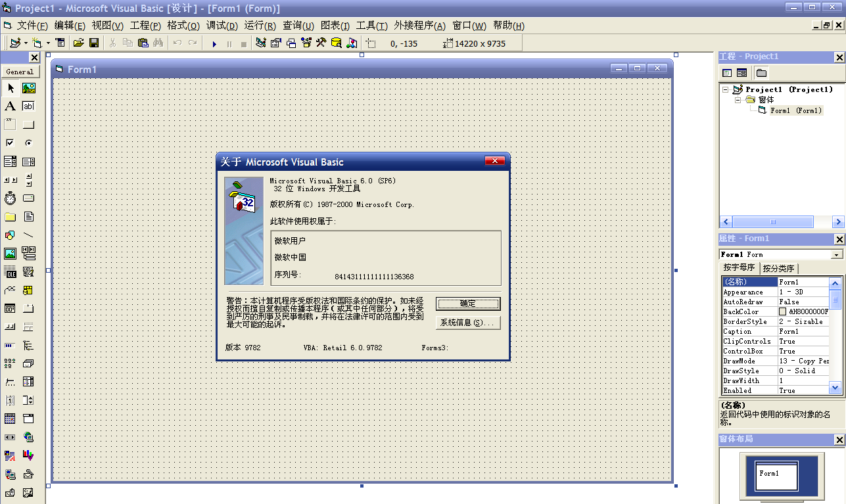Open the 编辑(E) menu

[70, 26]
